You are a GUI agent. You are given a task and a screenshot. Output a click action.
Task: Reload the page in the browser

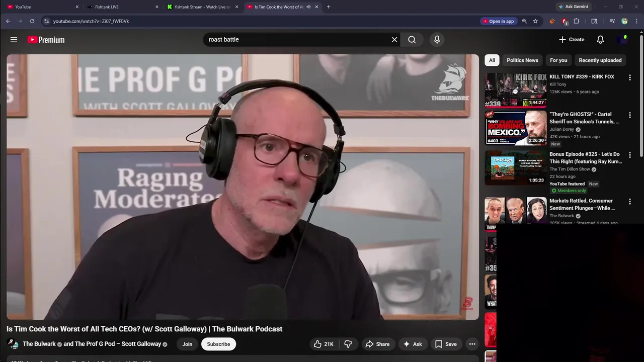[32, 21]
